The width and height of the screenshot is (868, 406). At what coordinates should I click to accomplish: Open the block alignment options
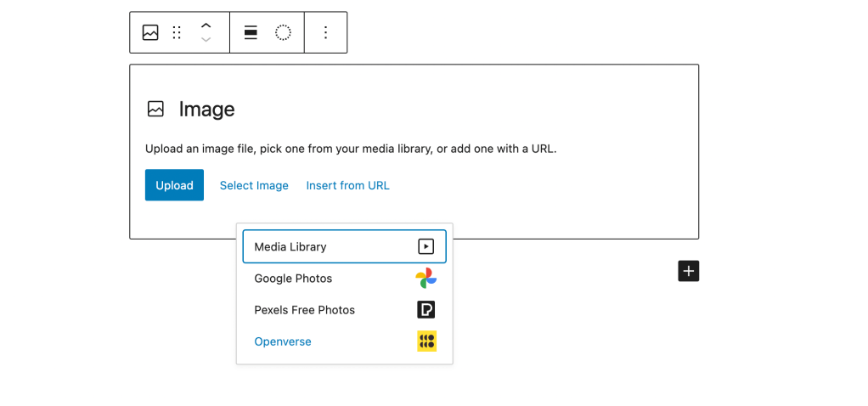click(x=251, y=32)
